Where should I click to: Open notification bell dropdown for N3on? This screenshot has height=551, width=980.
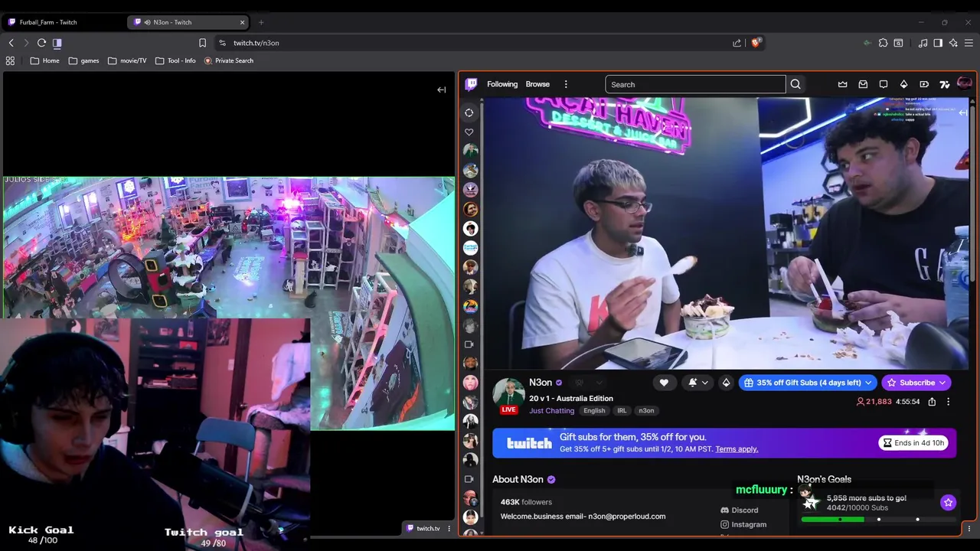pyautogui.click(x=697, y=383)
